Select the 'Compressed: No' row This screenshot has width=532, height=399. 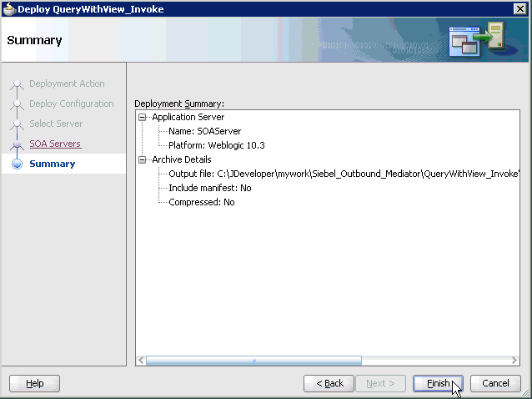(202, 202)
